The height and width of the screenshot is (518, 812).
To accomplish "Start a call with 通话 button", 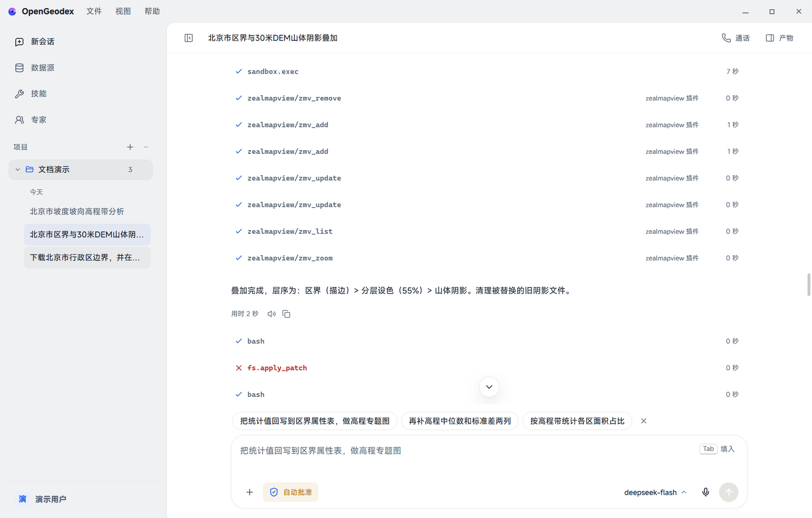I will (735, 38).
